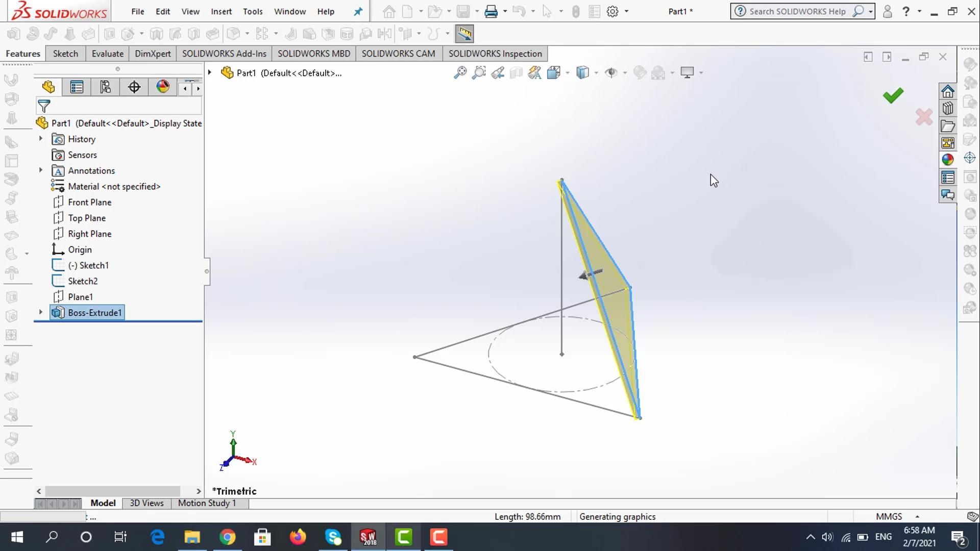
Task: Expand the Boss-Extrude1 feature node
Action: 41,312
